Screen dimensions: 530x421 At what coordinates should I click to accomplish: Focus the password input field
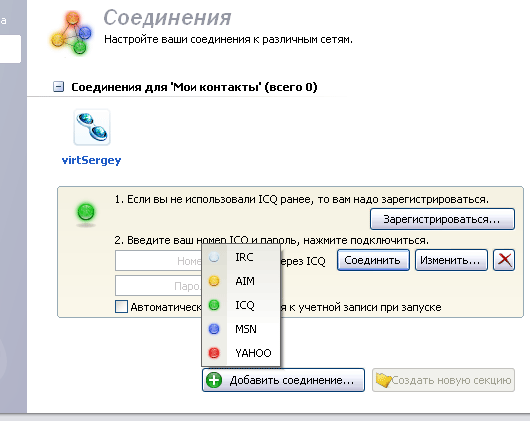coord(158,286)
